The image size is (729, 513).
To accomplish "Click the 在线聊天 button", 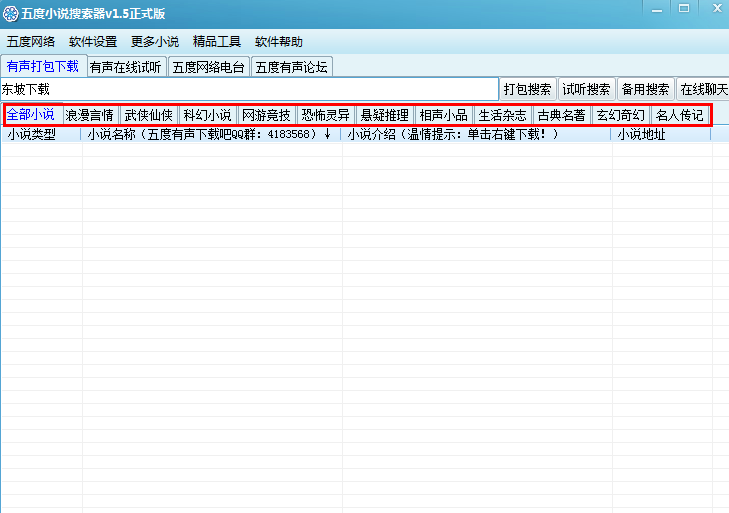I will pyautogui.click(x=704, y=89).
